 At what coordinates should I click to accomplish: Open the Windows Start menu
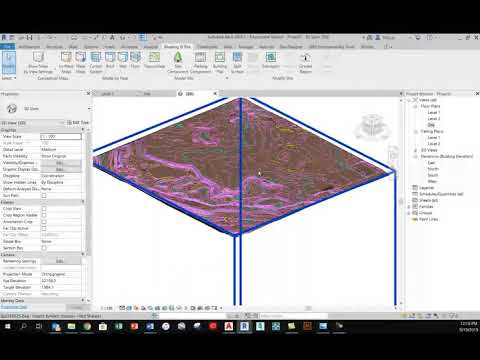(7, 326)
